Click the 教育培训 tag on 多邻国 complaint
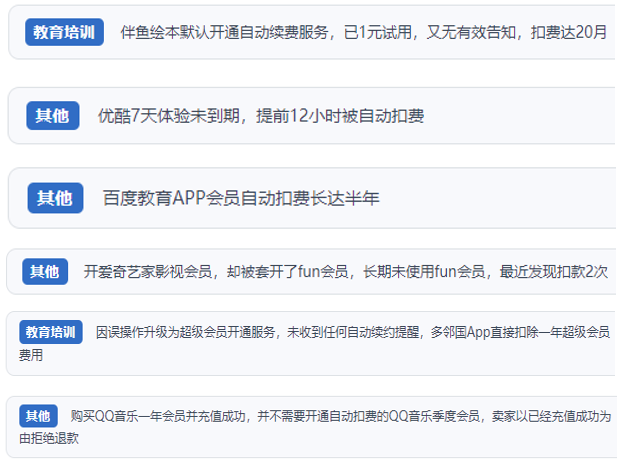Screen dimensions: 624x464 pos(51,331)
